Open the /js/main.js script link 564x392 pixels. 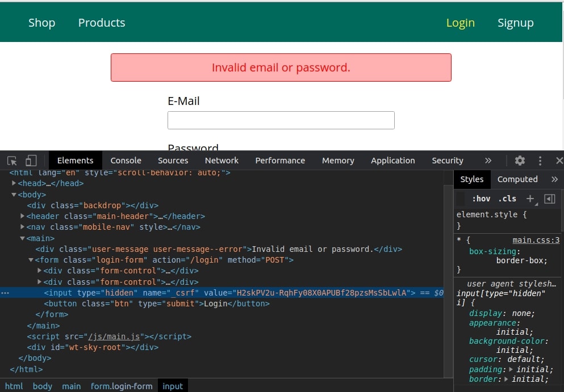(x=114, y=336)
